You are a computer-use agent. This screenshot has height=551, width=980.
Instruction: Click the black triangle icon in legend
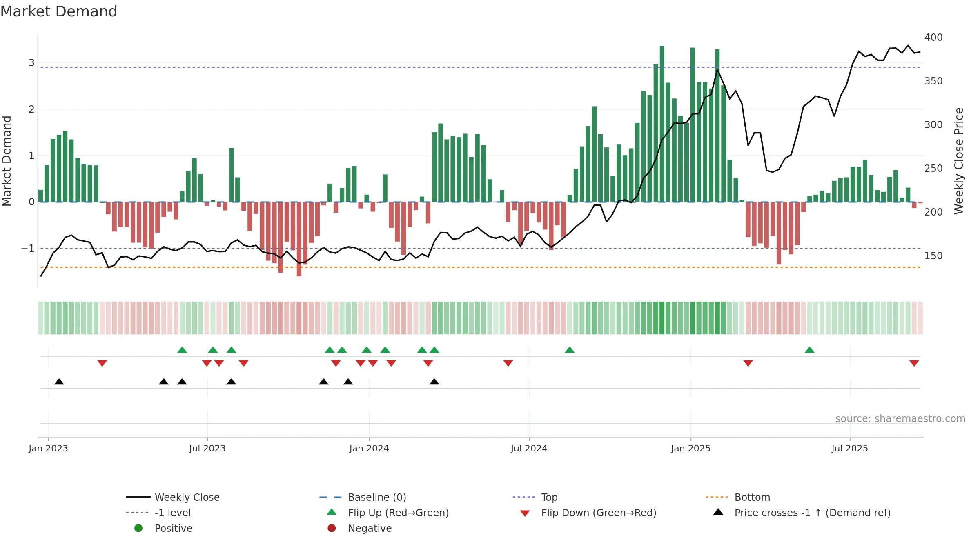click(x=718, y=512)
